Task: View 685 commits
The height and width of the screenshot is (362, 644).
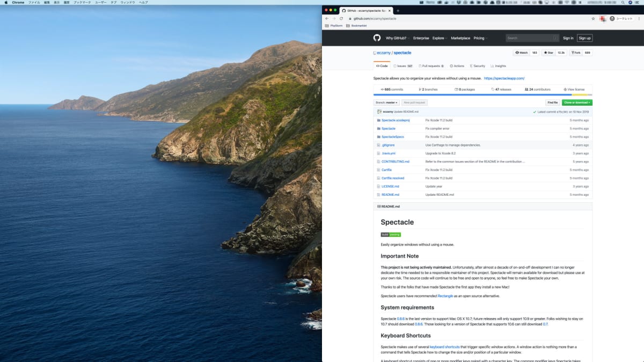Action: [392, 89]
